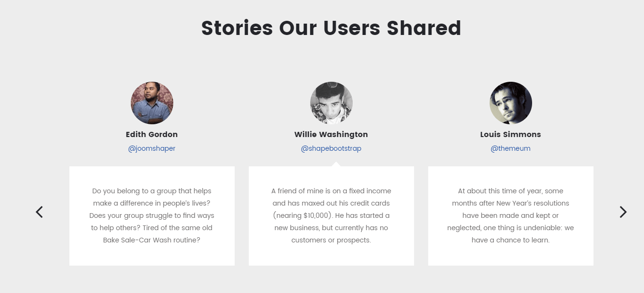This screenshot has height=293, width=644.
Task: Click Willie Washington's fixed income testimonial card
Action: [331, 216]
